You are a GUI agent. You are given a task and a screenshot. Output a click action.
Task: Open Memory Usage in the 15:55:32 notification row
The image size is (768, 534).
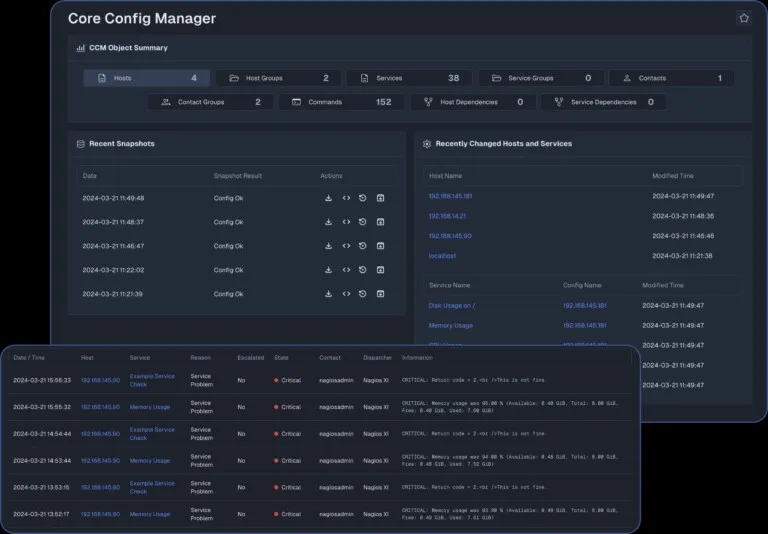click(150, 407)
